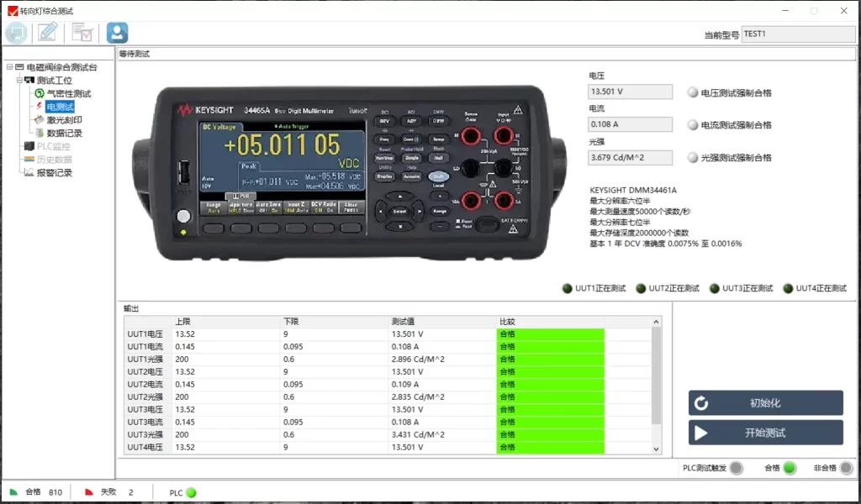Collapse the 电磁阀综合测试台 tree node
This screenshot has width=861, height=504.
[9, 67]
